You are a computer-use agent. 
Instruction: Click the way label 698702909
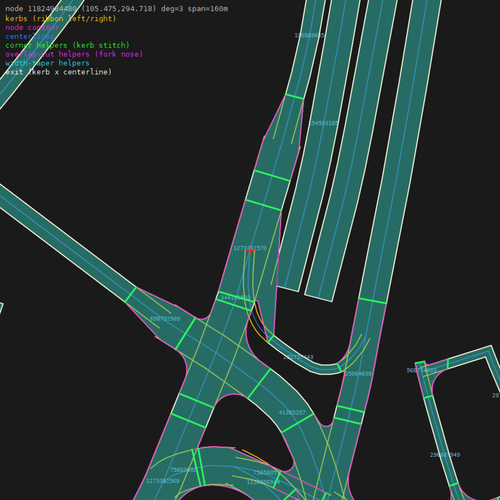[x=165, y=319]
